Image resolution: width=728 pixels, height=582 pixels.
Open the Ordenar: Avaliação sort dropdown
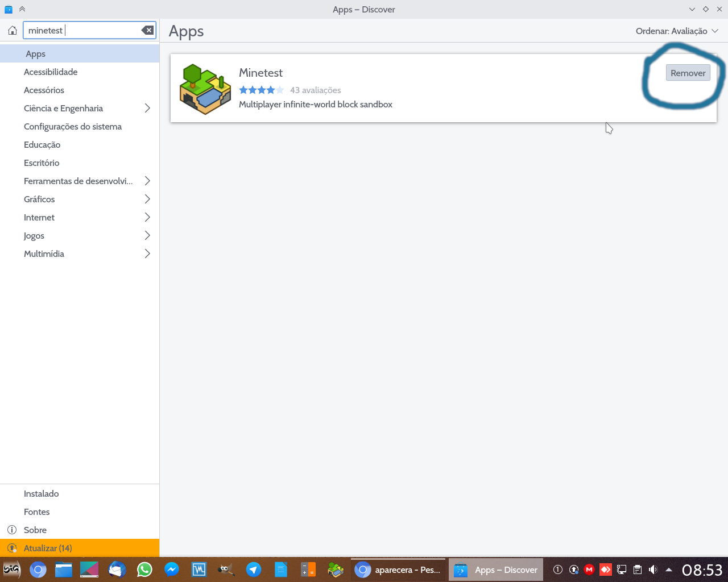[677, 31]
